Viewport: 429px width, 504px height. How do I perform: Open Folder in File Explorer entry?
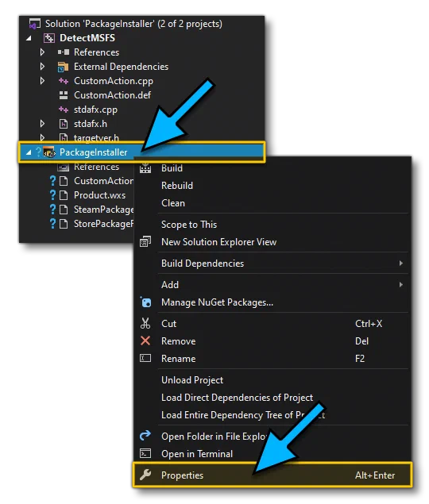273,437
